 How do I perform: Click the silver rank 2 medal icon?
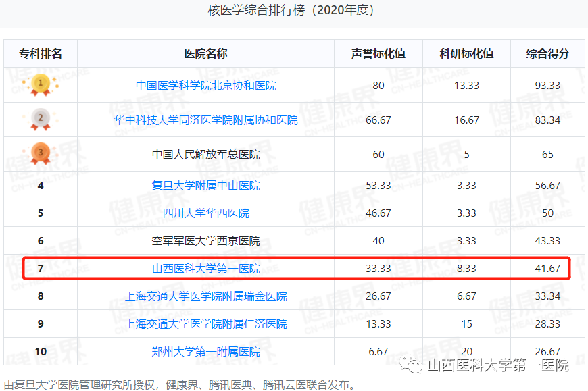point(41,120)
